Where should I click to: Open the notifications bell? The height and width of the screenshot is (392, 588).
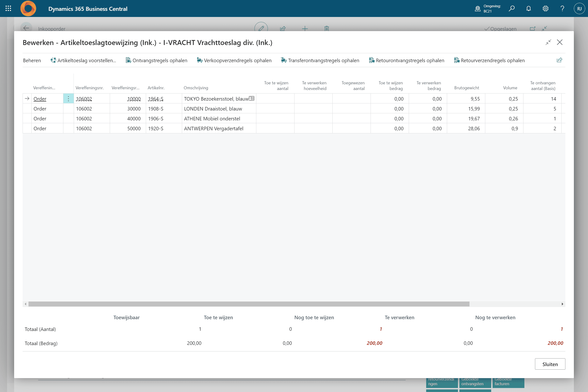[528, 8]
